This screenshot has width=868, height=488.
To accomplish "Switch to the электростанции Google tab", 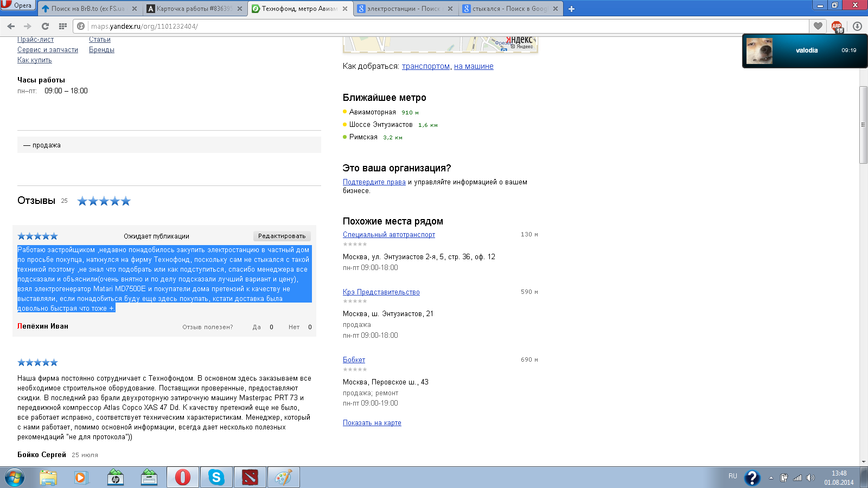I will (405, 9).
